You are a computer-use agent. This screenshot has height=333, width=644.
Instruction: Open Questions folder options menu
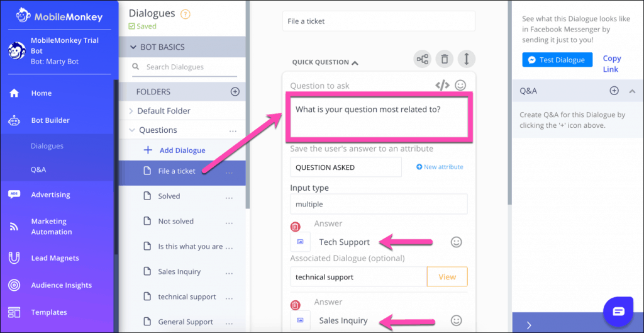pyautogui.click(x=233, y=131)
